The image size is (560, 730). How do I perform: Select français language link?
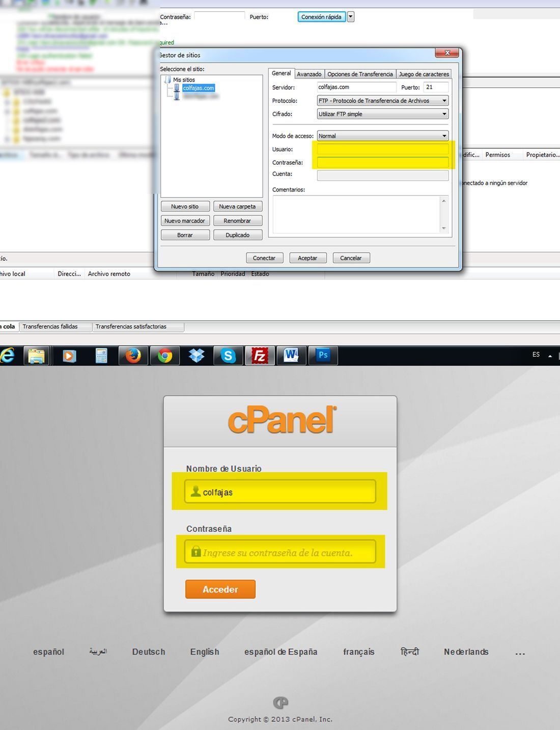[x=359, y=652]
